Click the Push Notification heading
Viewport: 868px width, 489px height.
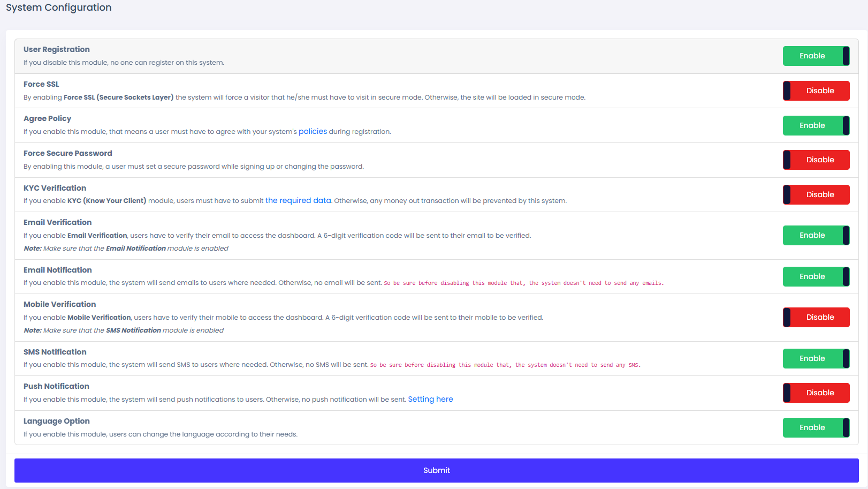click(56, 386)
